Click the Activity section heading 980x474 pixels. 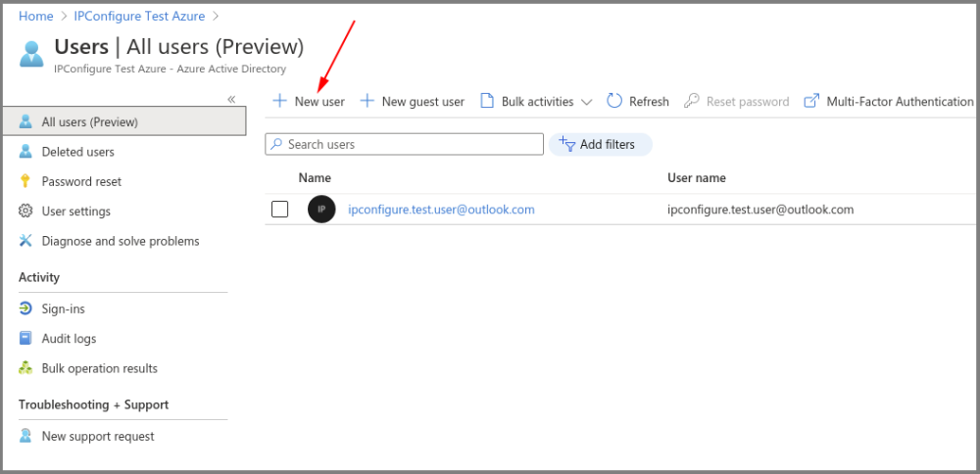[39, 277]
